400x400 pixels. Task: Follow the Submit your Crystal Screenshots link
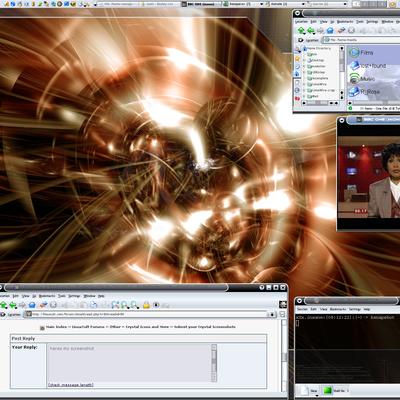point(205,327)
